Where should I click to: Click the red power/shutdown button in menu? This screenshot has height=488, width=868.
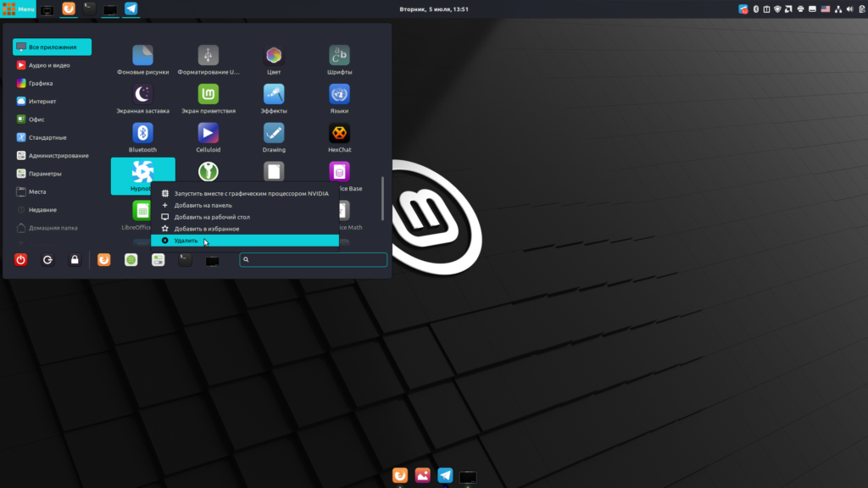21,260
